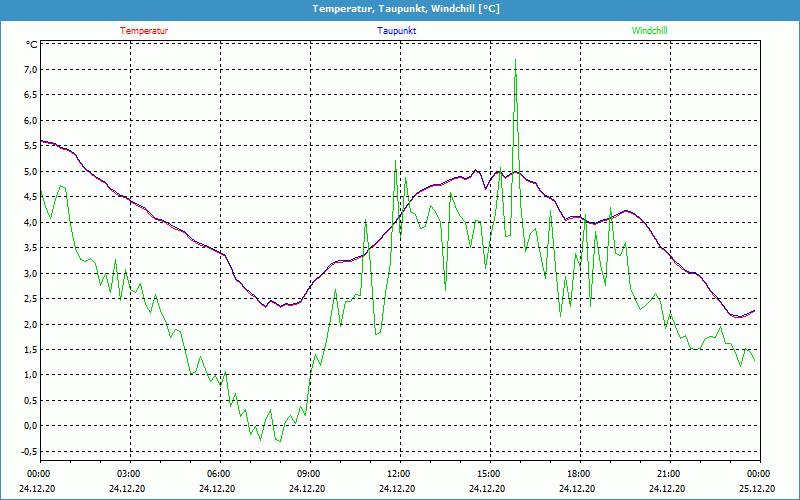Click the 18:00 time axis label
The width and height of the screenshot is (800, 500).
tap(577, 474)
